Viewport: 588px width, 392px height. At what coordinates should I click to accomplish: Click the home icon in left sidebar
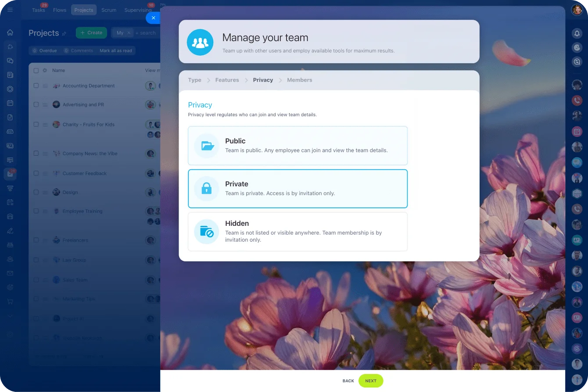10,32
